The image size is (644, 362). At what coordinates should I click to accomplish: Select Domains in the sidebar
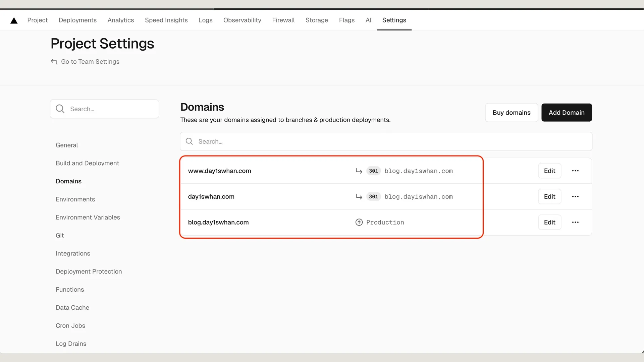68,181
